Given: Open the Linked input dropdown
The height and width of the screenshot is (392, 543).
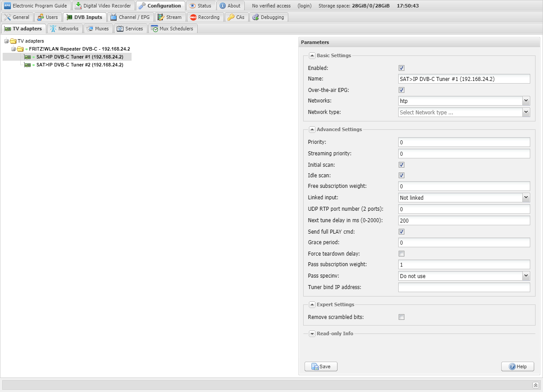Looking at the screenshot, I should [x=526, y=198].
